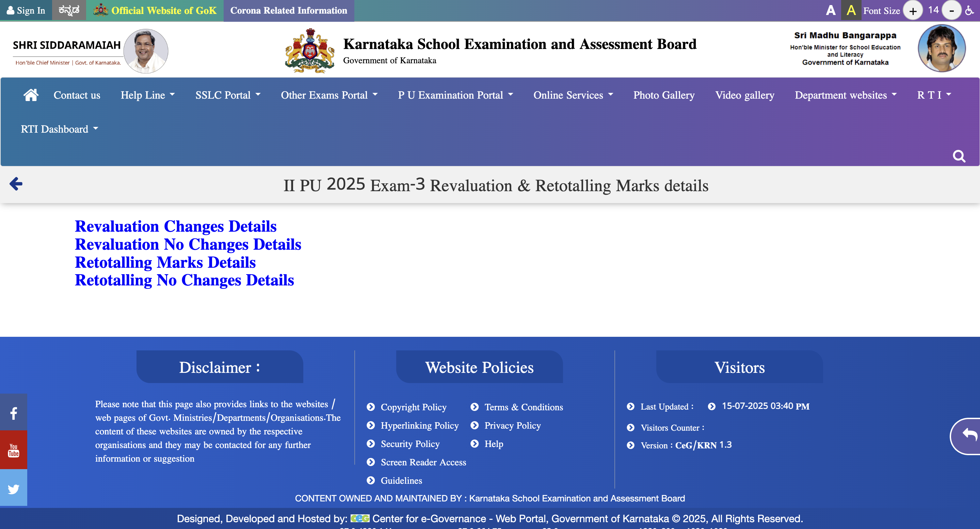Click the Home house icon in navigation
Screen dimensions: 980x529
coord(31,95)
